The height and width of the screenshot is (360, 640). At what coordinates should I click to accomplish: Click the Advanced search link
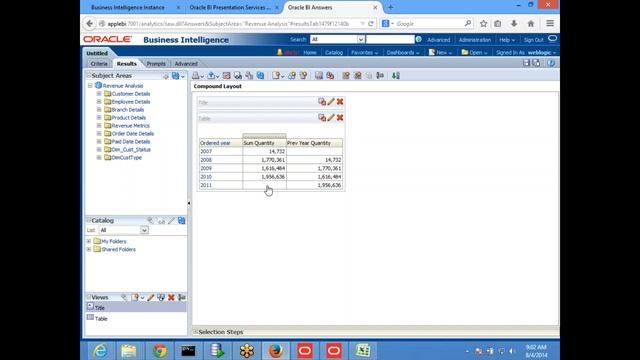tap(439, 40)
